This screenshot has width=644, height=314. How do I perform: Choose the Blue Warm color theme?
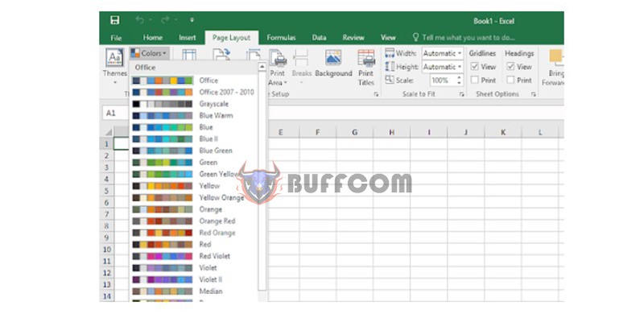(194, 115)
